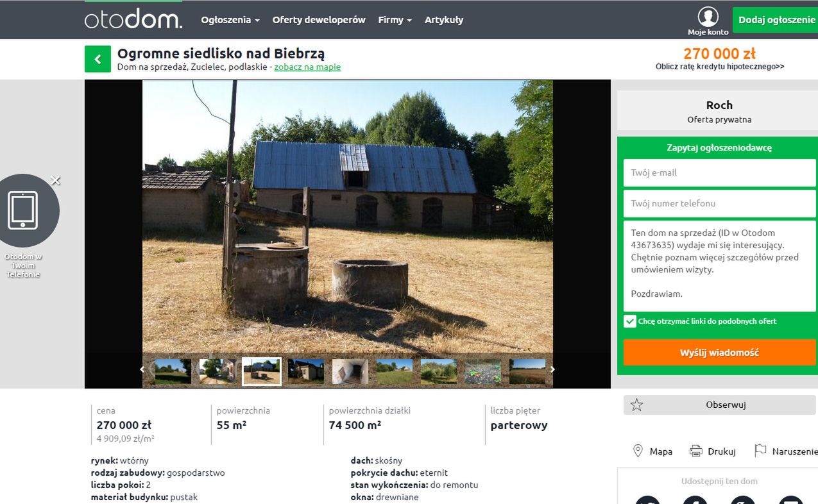
Task: Open the Artykuły menu item
Action: coord(444,20)
